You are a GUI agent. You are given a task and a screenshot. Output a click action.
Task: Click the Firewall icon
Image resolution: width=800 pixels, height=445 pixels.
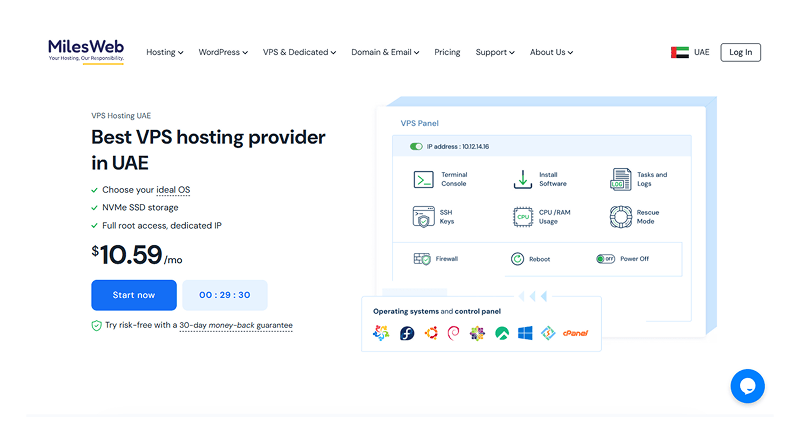coord(422,259)
